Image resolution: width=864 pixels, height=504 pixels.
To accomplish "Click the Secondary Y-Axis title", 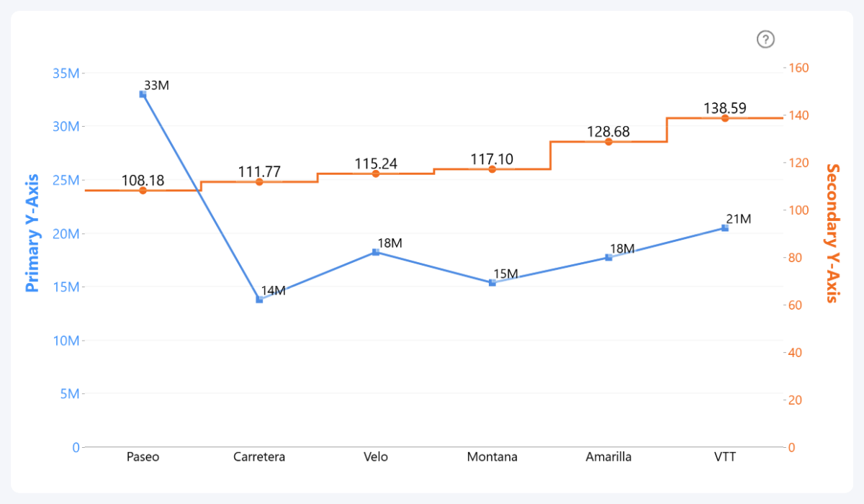I will 832,233.
